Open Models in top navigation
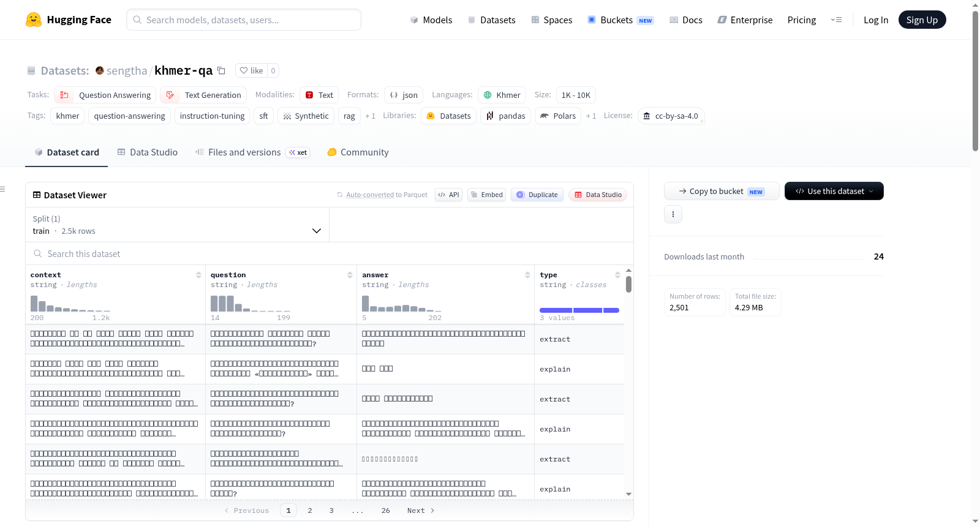Viewport: 980px width, 527px height. tap(431, 20)
